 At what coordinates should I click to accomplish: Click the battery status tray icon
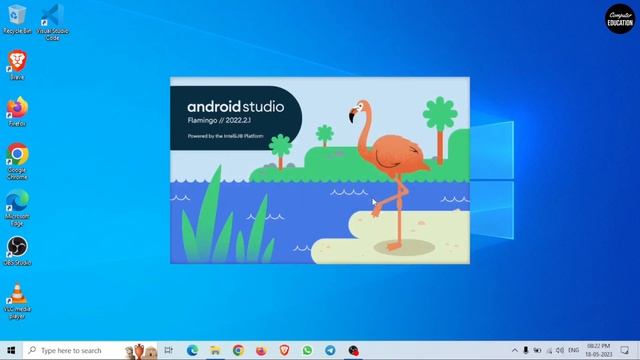[x=537, y=350]
